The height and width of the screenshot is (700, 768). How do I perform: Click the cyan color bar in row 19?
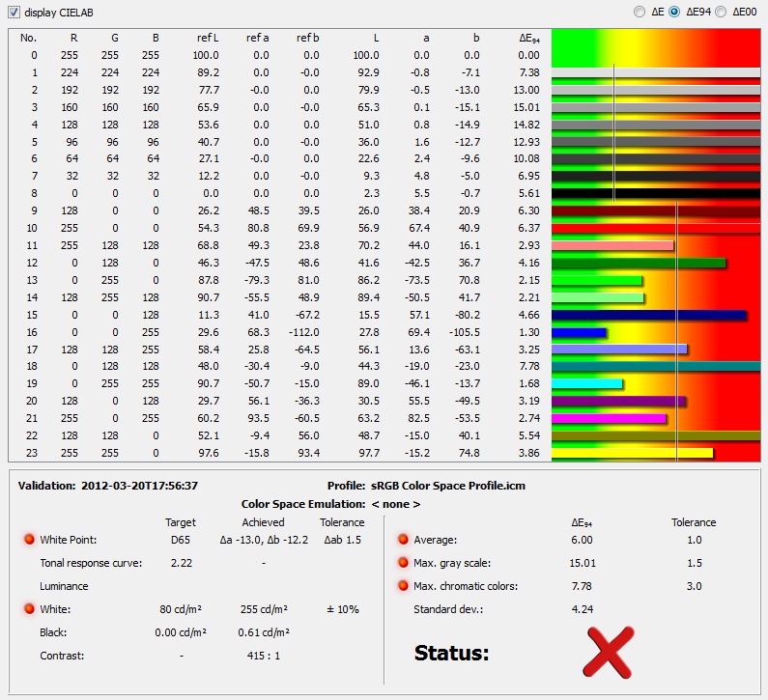coord(586,384)
